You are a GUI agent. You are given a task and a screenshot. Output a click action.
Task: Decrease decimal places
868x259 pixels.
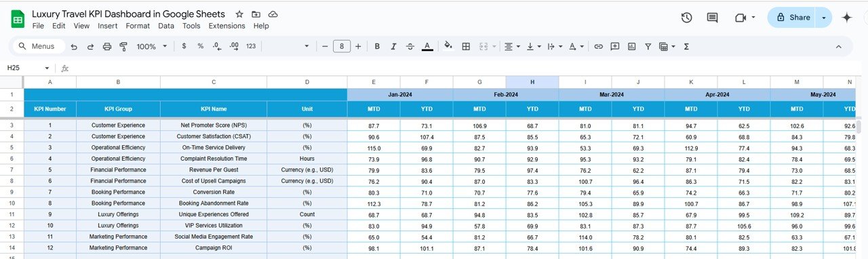coord(216,46)
